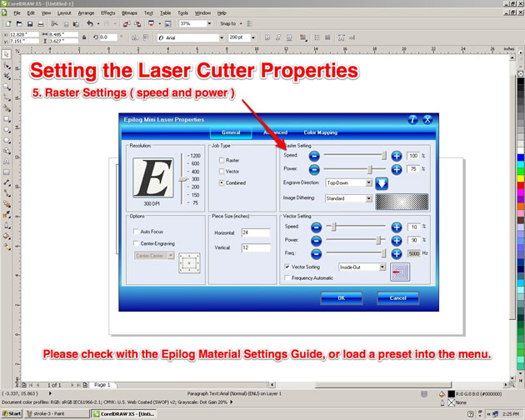Switch to the General tab
Screen dimensions: 525x420
tap(231, 132)
